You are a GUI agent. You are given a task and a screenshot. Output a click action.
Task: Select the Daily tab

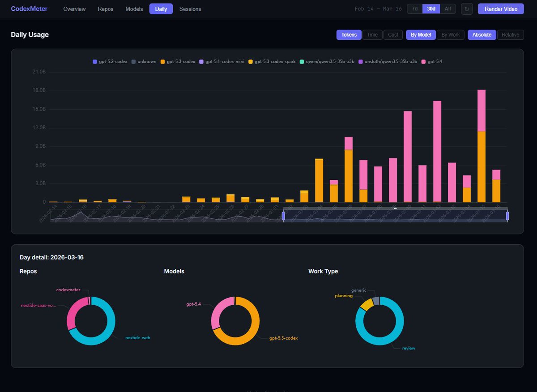coord(161,9)
